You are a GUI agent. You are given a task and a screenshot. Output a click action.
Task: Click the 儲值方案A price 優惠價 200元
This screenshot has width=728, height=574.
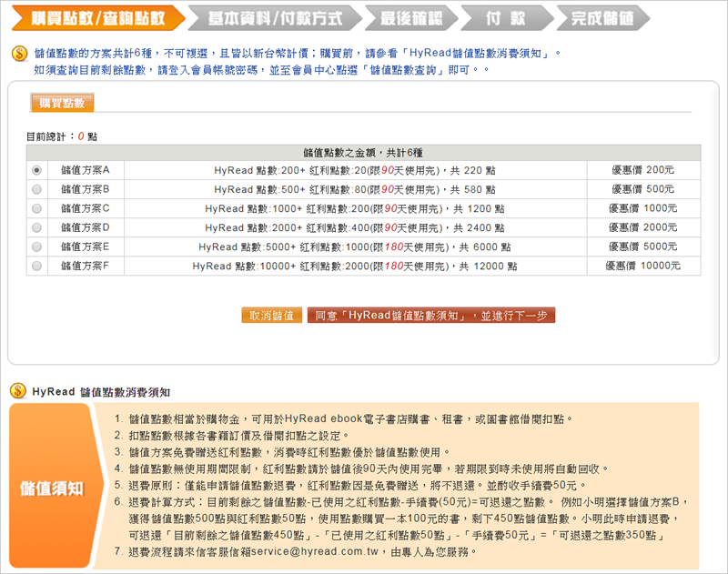coord(642,170)
